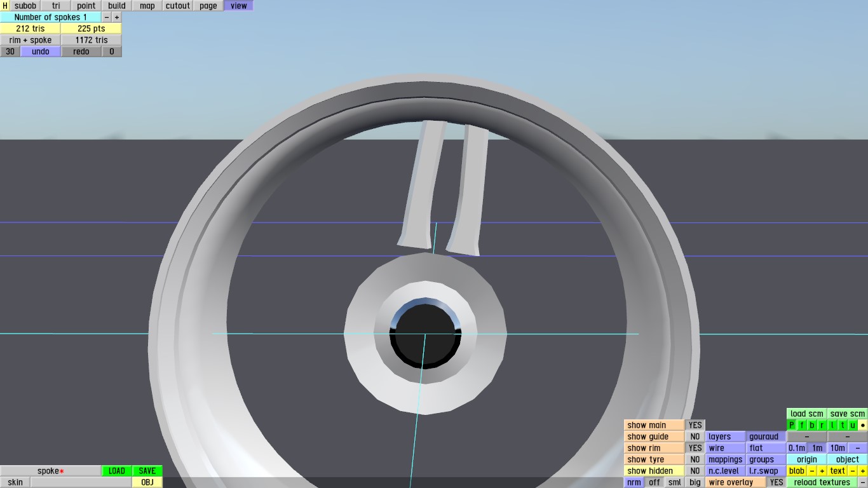Click the 1172 tris total
This screenshot has height=488, width=868.
(92, 40)
